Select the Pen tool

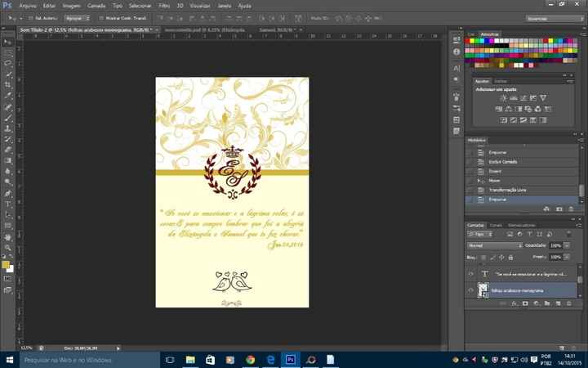pos(7,194)
